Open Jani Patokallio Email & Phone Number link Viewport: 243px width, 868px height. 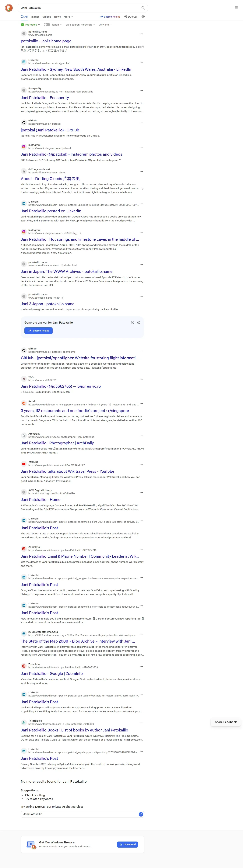click(80, 556)
